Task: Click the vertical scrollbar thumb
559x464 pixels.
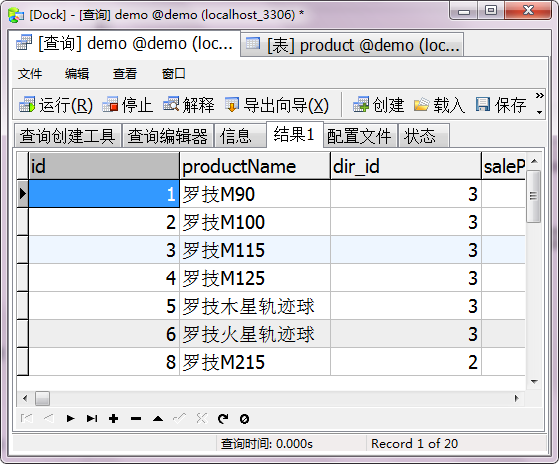Action: [534, 196]
